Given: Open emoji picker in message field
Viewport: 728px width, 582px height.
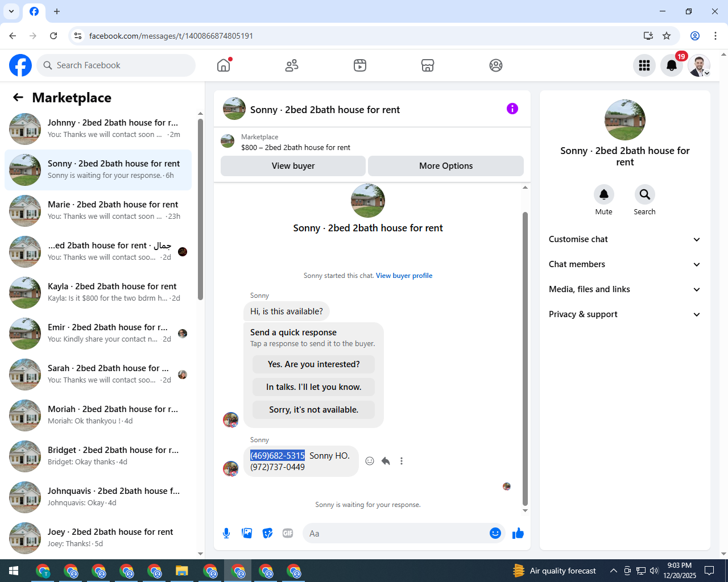Looking at the screenshot, I should [x=495, y=533].
